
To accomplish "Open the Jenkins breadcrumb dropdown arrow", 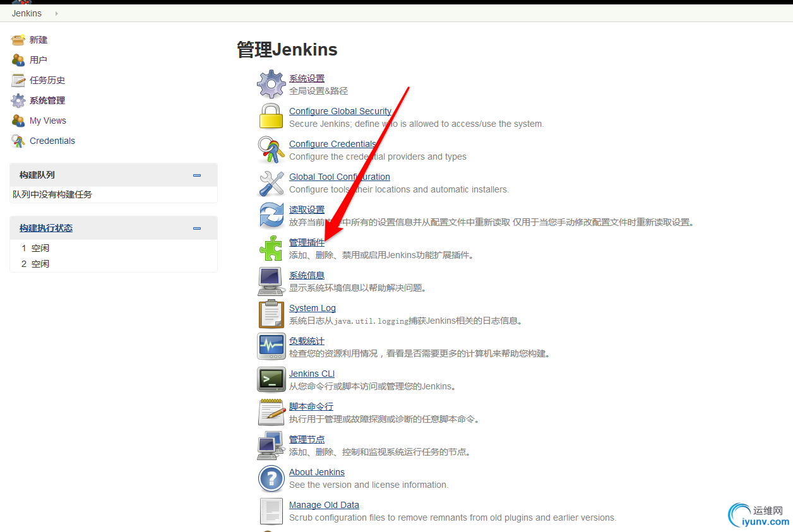I will pos(56,13).
